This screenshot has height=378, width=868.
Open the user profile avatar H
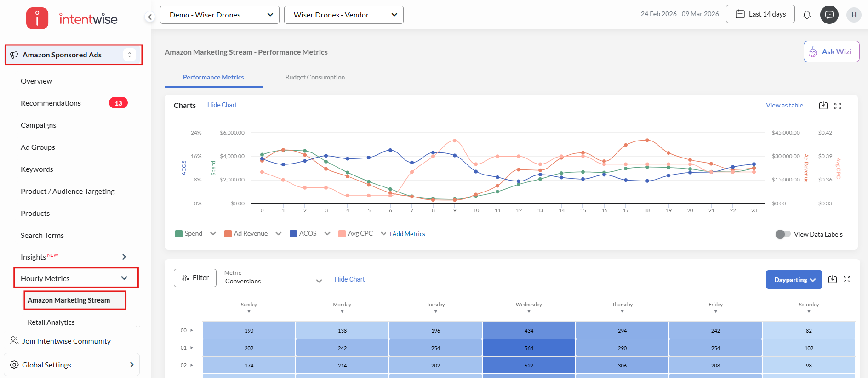[854, 15]
